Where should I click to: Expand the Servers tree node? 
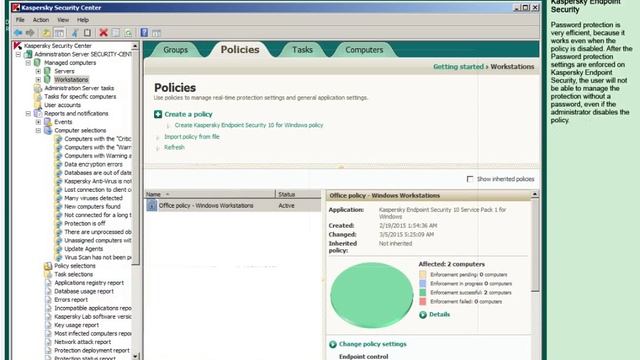pyautogui.click(x=38, y=71)
